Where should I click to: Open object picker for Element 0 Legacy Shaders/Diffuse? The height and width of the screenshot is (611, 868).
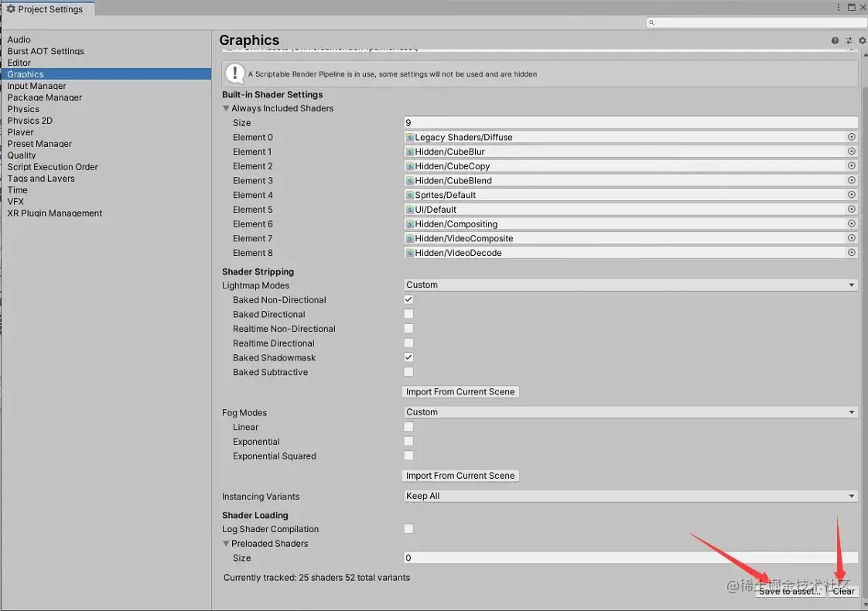coord(852,137)
